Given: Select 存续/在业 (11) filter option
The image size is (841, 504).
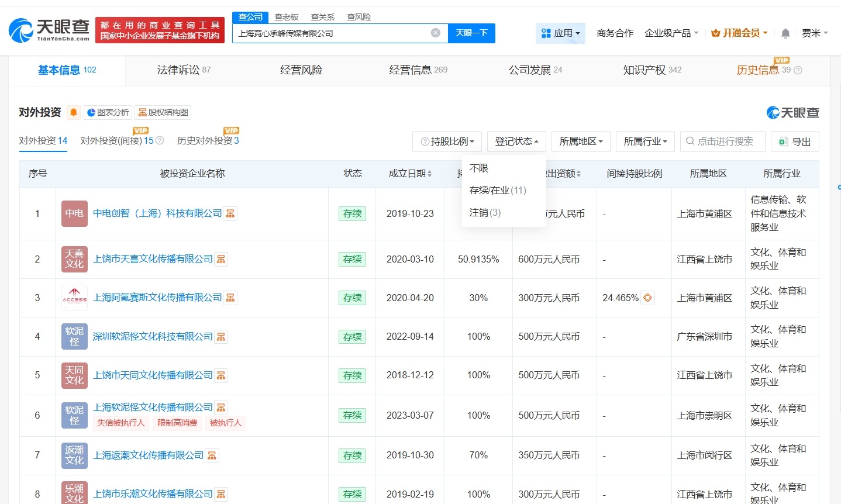Looking at the screenshot, I should 498,190.
